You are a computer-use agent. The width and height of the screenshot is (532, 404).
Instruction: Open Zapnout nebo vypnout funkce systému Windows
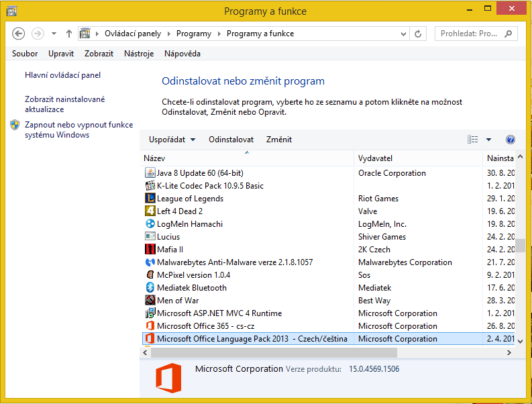click(78, 130)
